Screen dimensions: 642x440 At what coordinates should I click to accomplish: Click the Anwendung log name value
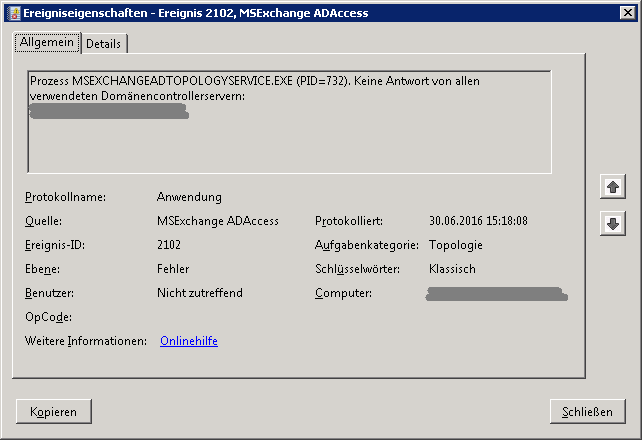tap(189, 197)
